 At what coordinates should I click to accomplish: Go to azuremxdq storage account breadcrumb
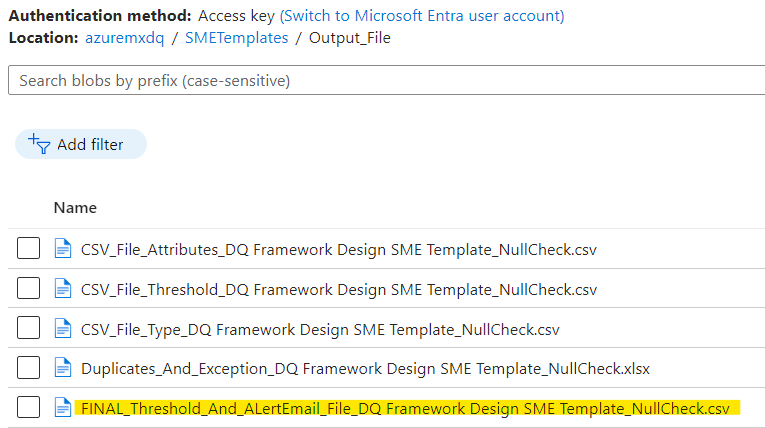124,38
